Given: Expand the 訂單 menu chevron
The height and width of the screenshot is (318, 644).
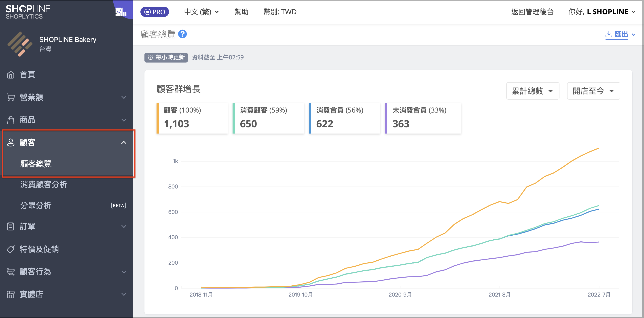Looking at the screenshot, I should 124,226.
